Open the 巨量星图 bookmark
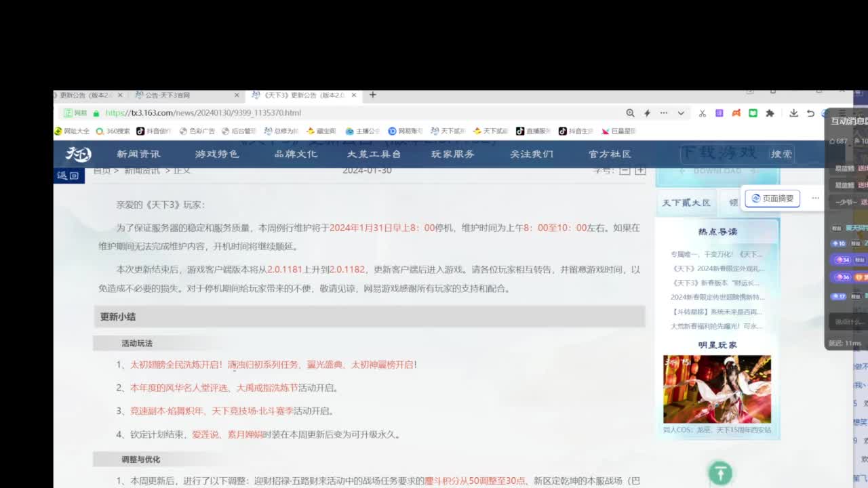This screenshot has height=488, width=868. [618, 131]
